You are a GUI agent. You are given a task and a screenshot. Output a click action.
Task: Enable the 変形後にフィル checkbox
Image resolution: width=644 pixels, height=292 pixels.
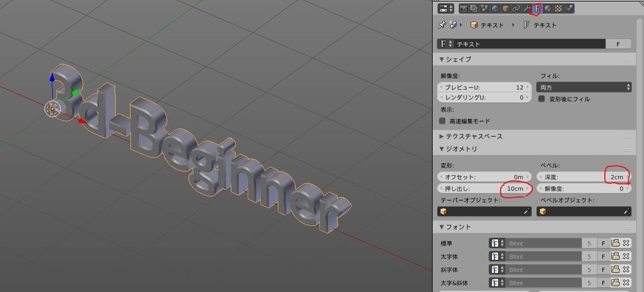541,99
